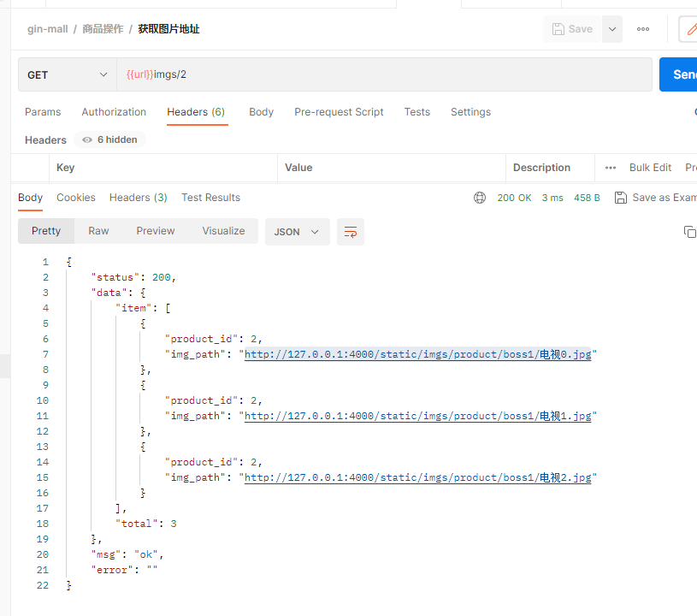Open the response Cookies tab
This screenshot has height=616, width=697.
(76, 198)
